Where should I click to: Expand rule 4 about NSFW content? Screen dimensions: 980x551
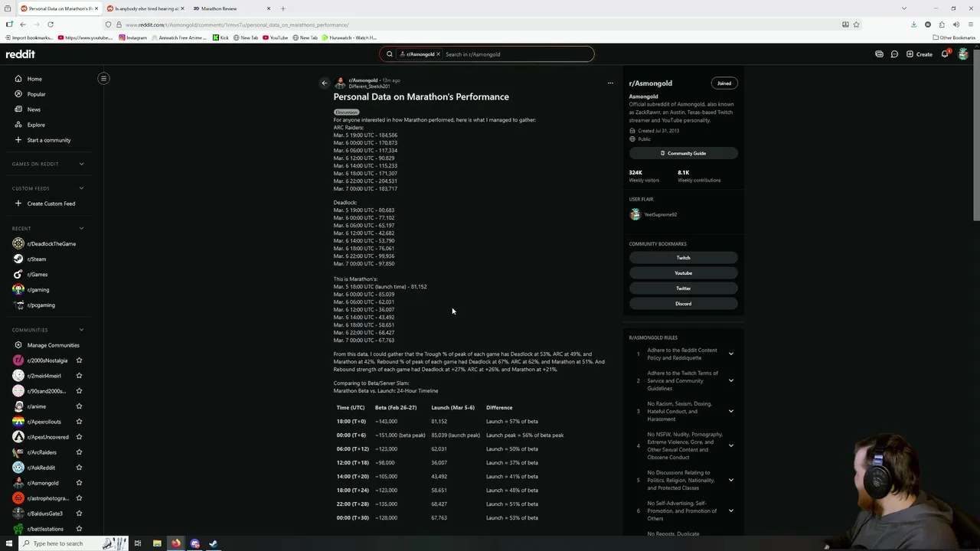pos(730,445)
